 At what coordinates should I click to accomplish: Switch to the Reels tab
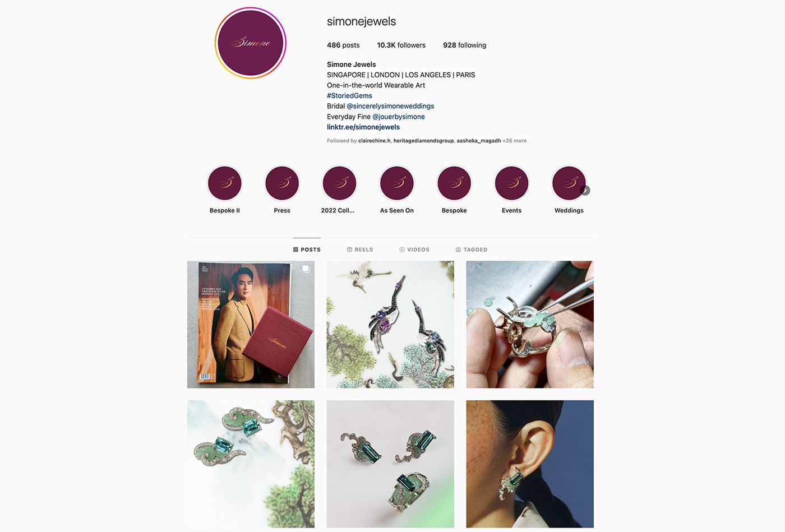tap(360, 249)
